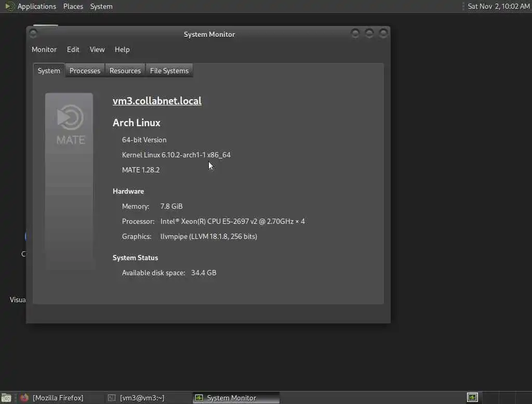The image size is (532, 404).
Task: Open the View menu
Action: [97, 49]
